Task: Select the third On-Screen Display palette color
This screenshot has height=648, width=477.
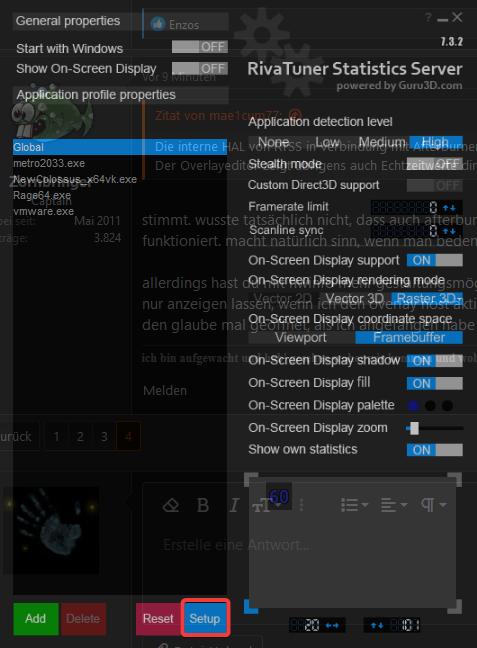Action: [x=447, y=406]
